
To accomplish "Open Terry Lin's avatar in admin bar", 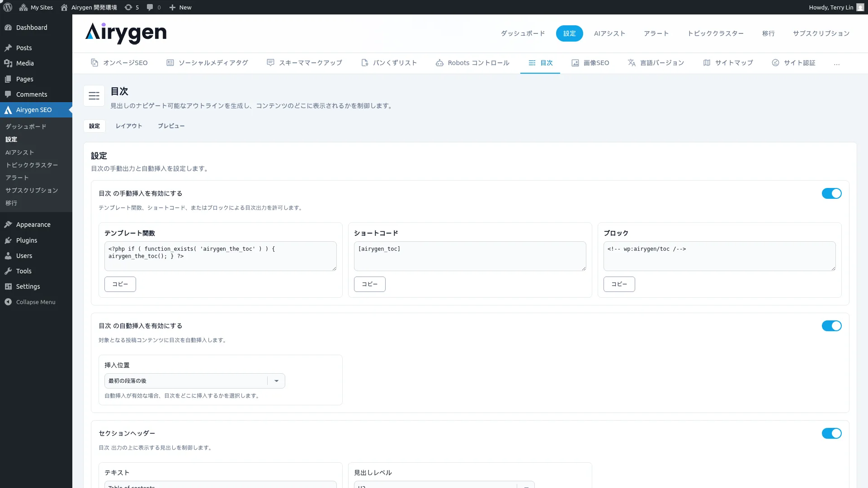I will (860, 7).
